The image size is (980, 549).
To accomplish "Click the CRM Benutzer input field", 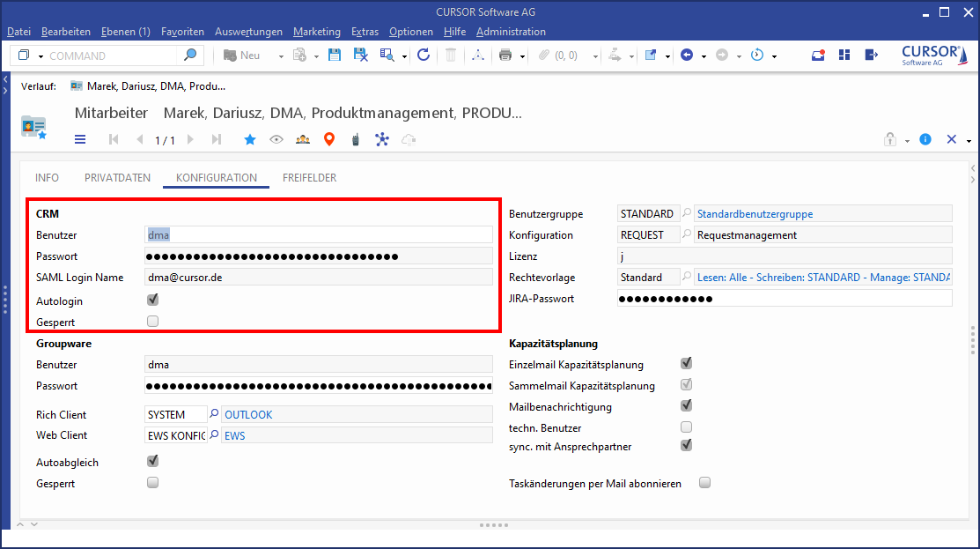I will click(x=318, y=235).
